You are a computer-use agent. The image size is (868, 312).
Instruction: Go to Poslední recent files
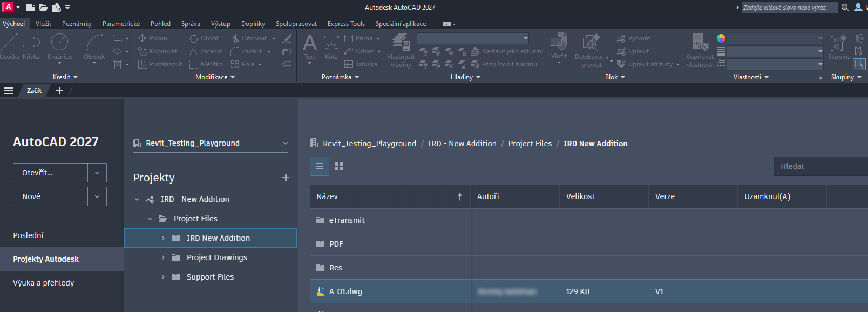click(28, 235)
